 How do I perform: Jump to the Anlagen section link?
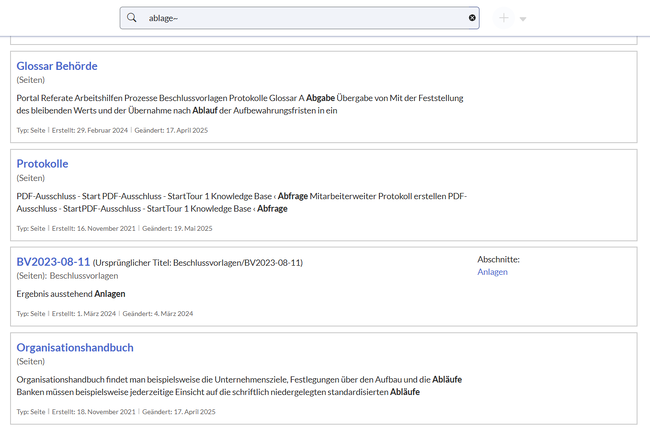tap(492, 272)
